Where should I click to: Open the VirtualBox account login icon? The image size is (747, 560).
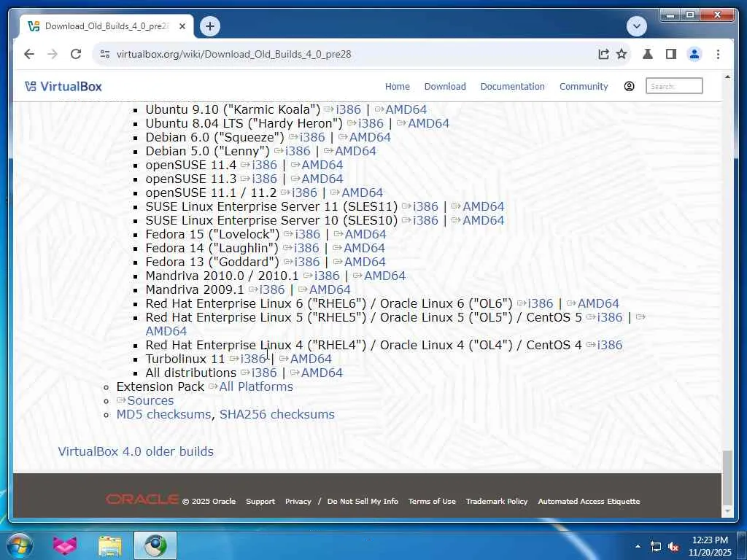coord(629,86)
